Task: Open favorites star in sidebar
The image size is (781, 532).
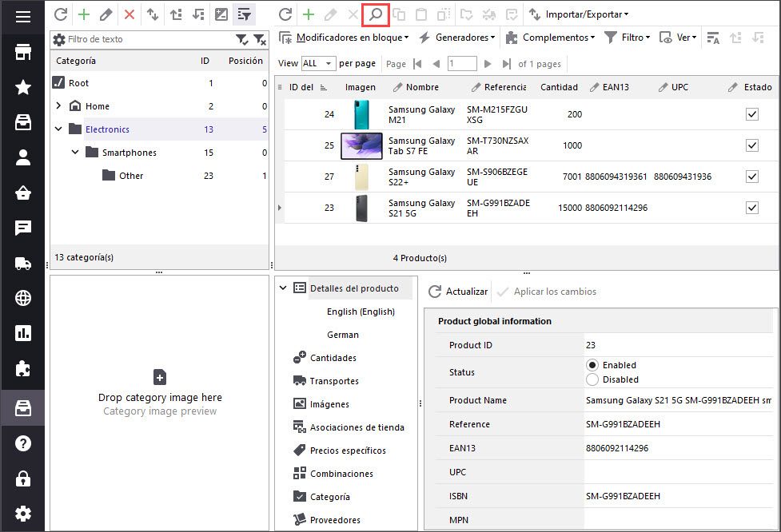Action: pos(23,87)
